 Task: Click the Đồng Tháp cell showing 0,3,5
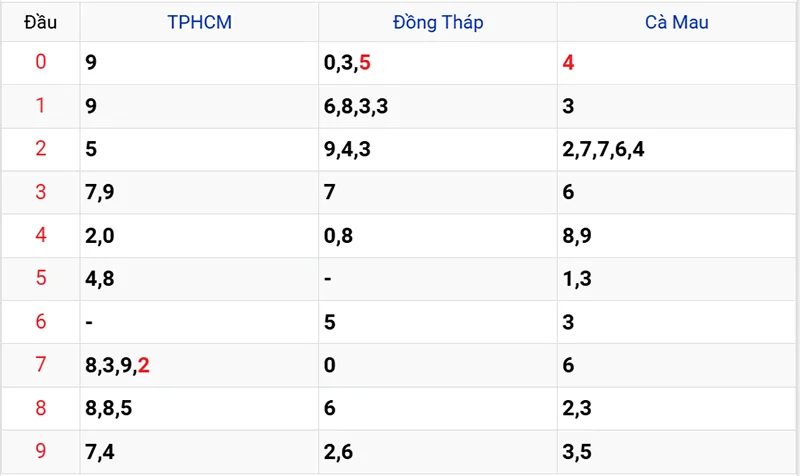(347, 63)
